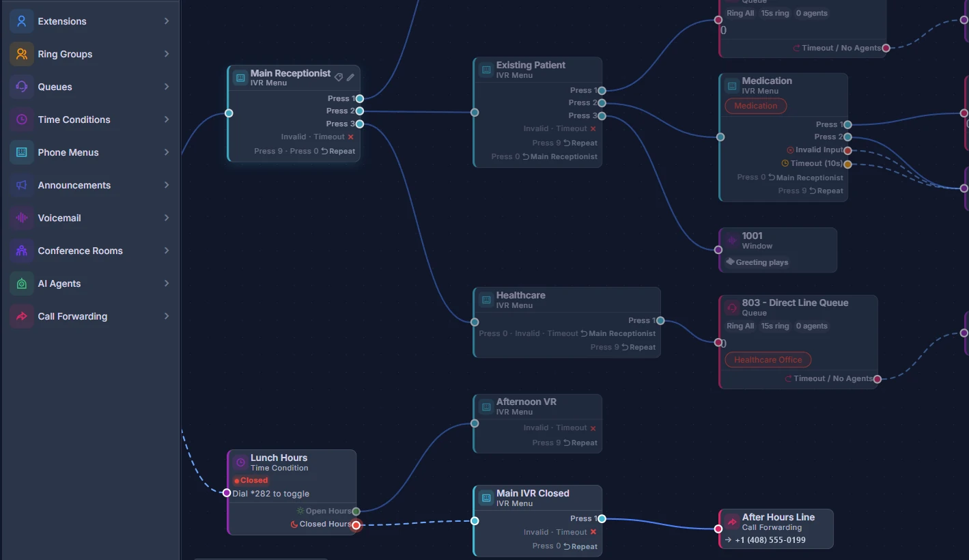Open the Conference Rooms sidebar label

point(81,251)
